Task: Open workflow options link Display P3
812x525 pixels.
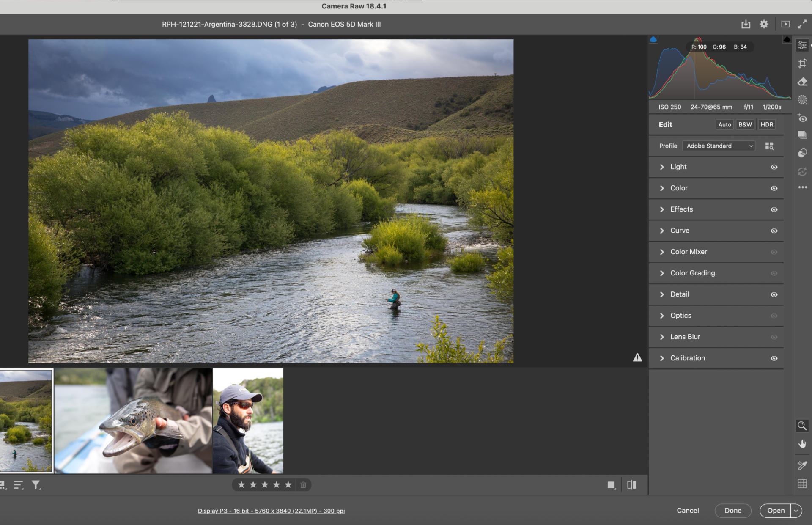Action: coord(271,511)
